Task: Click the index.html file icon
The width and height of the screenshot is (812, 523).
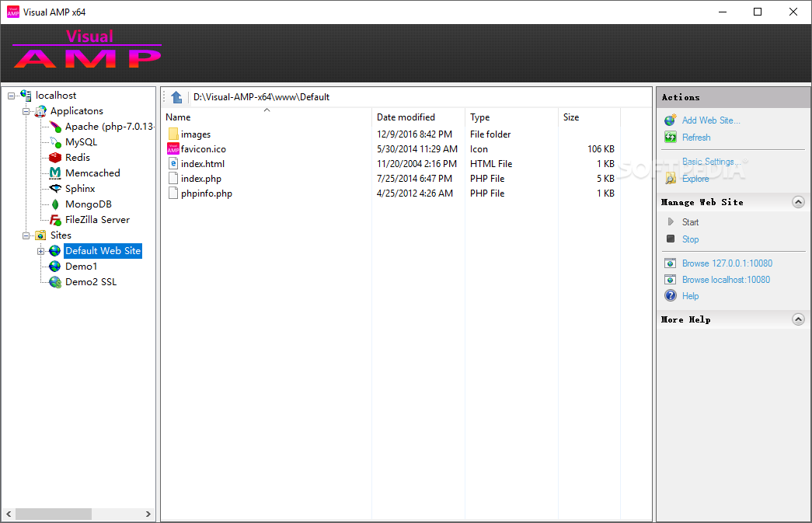Action: tap(173, 164)
